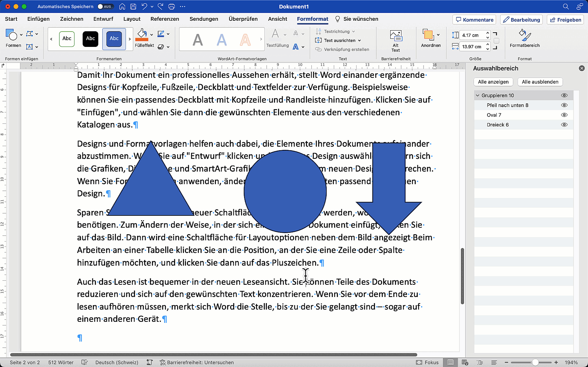Open the Layout ribbon tab
588x367 pixels.
(x=132, y=19)
